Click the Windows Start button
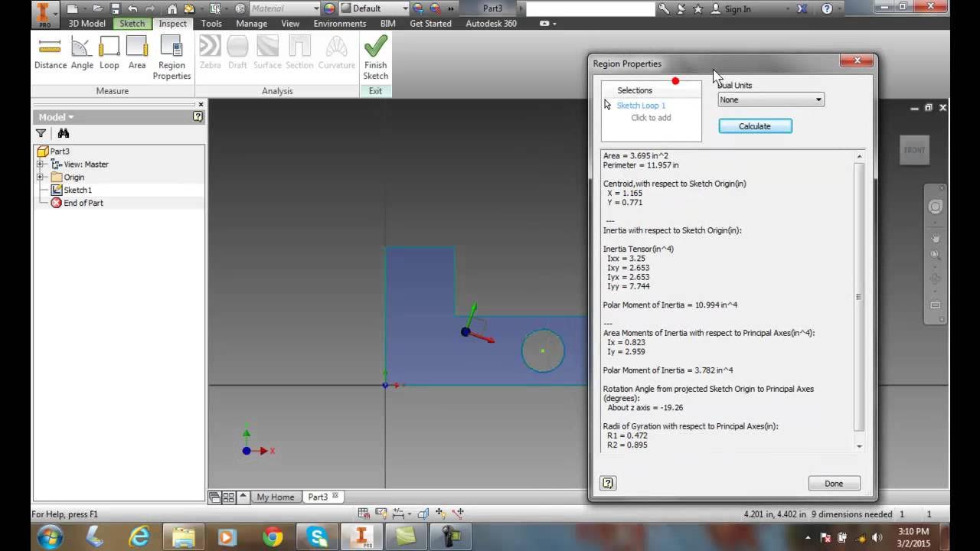This screenshot has height=551, width=980. coord(50,536)
